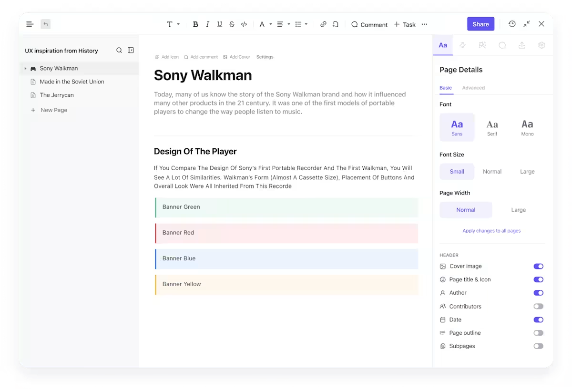Open the comments bubble tab in right panel
This screenshot has width=572, height=392.
502,45
